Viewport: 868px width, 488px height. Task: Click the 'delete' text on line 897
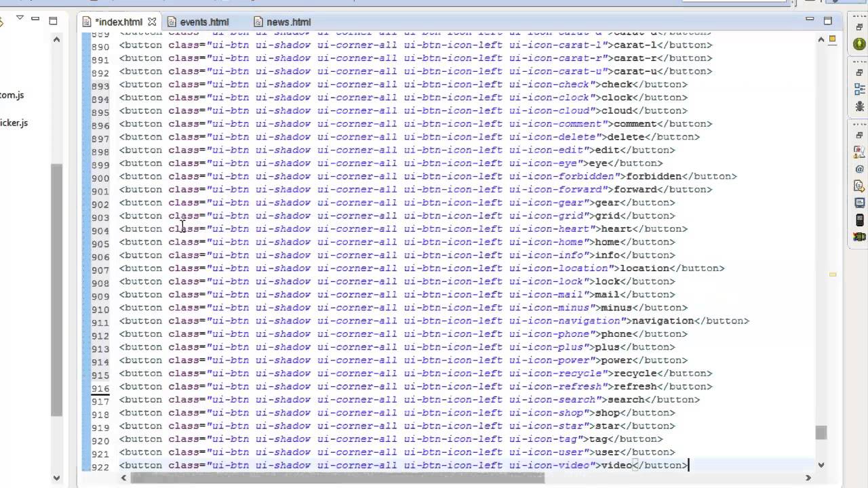(x=626, y=137)
